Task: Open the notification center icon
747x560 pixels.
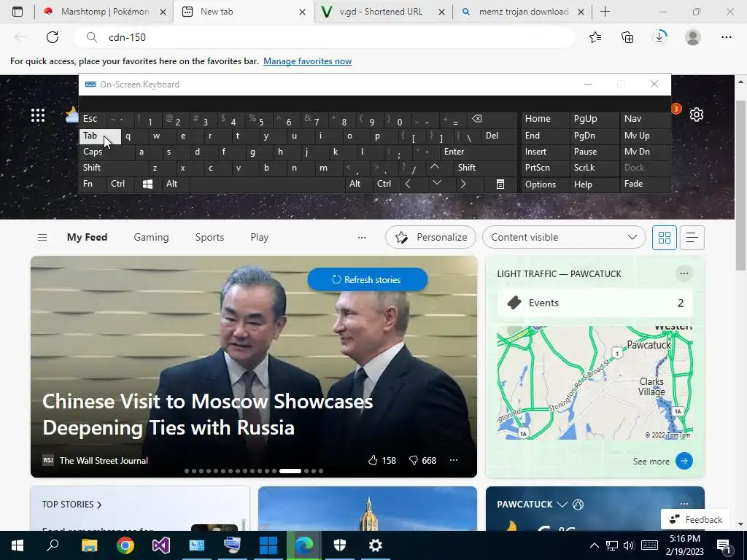Action: [x=724, y=545]
